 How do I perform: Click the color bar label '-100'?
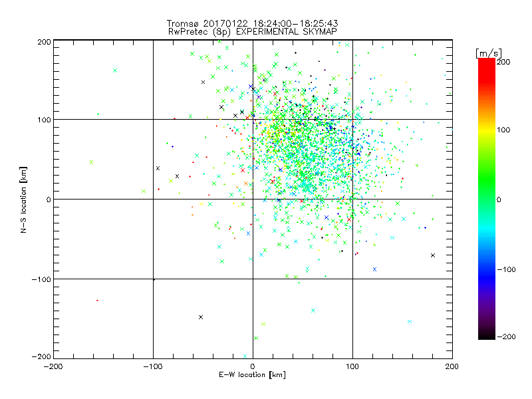pyautogui.click(x=506, y=269)
